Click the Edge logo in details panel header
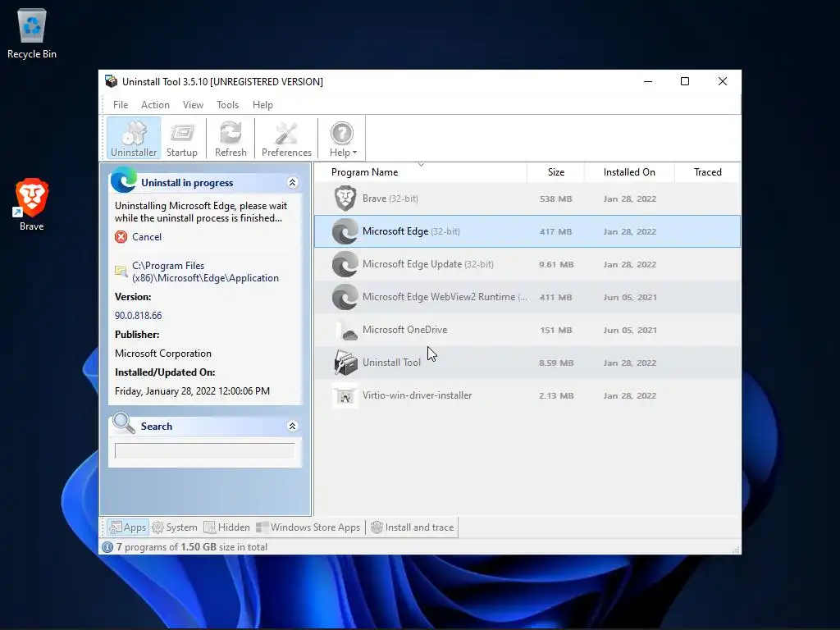This screenshot has height=630, width=840. (x=124, y=180)
